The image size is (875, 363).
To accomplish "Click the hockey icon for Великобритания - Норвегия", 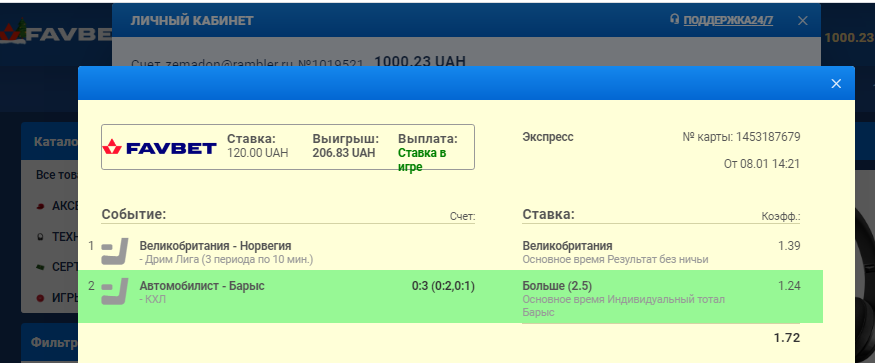I will click(x=114, y=251).
